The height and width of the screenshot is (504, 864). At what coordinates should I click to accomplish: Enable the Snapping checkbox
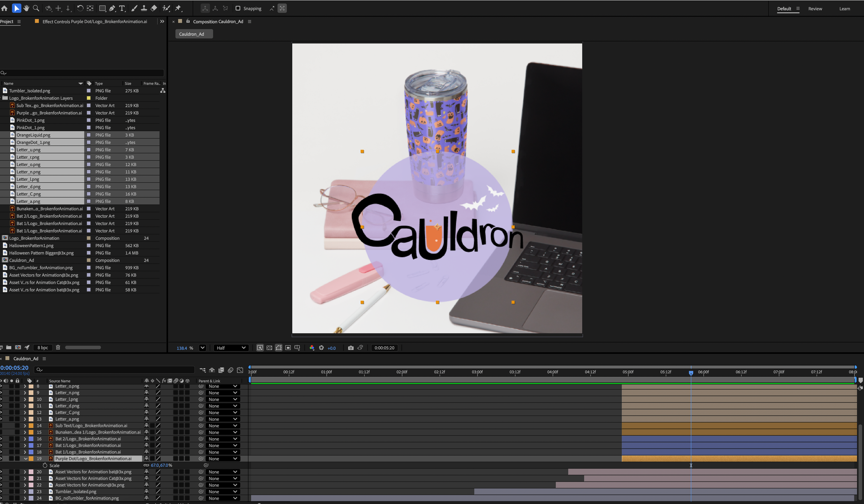[238, 8]
